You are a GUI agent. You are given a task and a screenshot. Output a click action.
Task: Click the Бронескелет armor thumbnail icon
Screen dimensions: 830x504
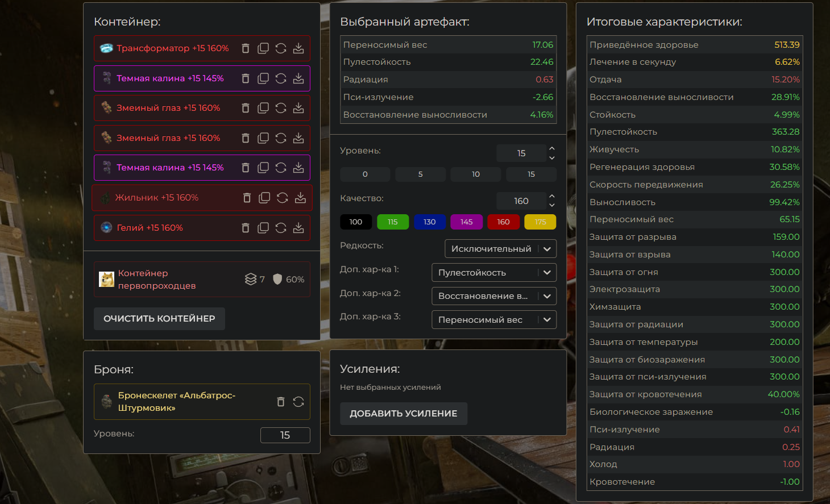point(106,402)
